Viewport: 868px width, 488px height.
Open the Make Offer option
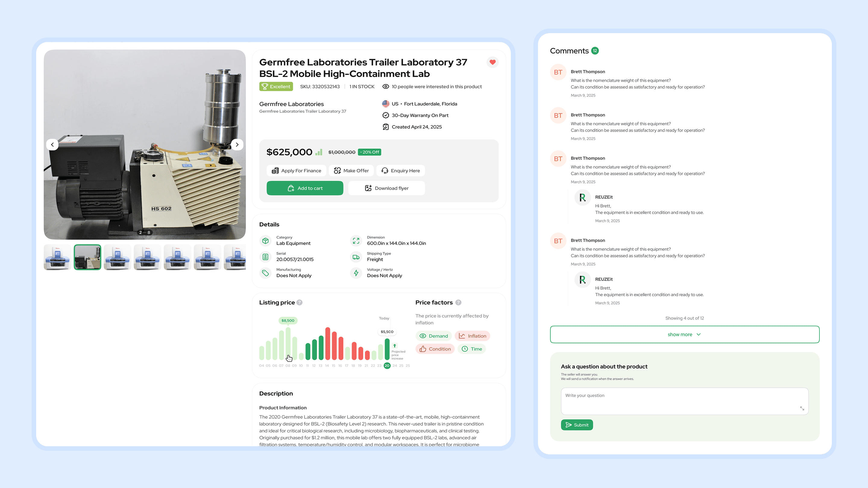coord(351,171)
